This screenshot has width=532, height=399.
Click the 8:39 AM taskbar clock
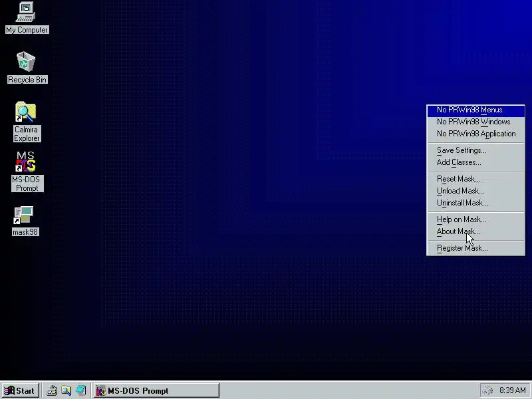[x=512, y=390]
